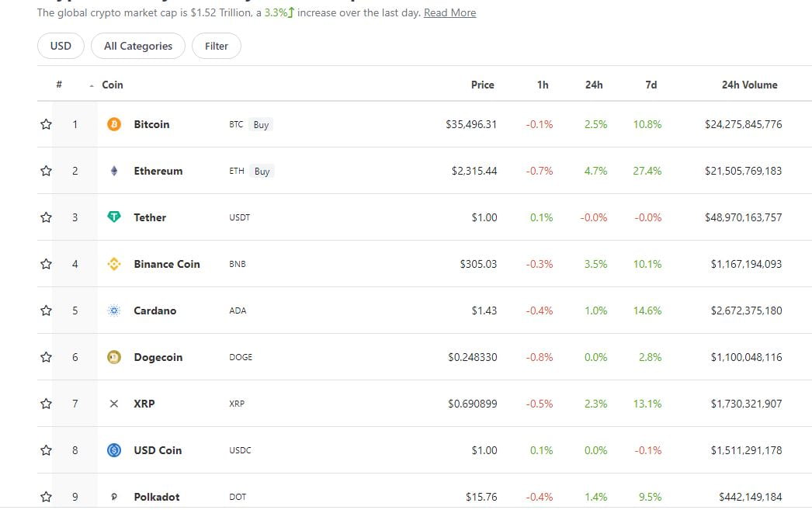
Task: Click the XRP logo icon
Action: click(114, 404)
